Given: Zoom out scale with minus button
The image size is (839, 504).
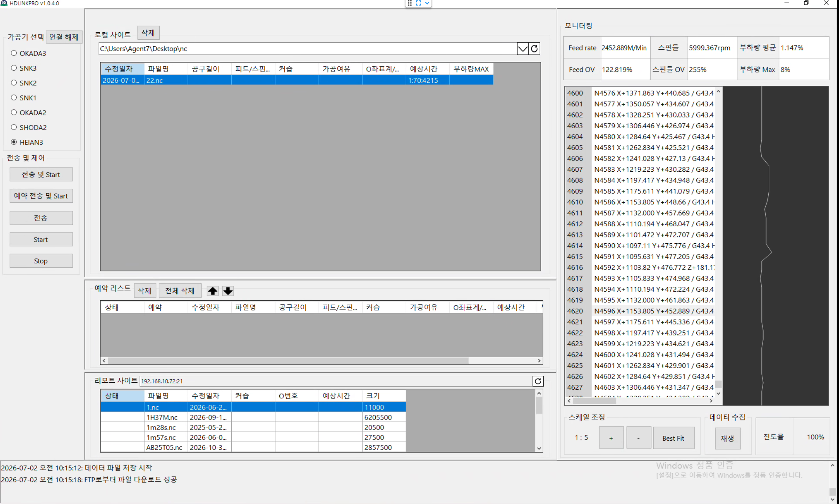Looking at the screenshot, I should [638, 438].
